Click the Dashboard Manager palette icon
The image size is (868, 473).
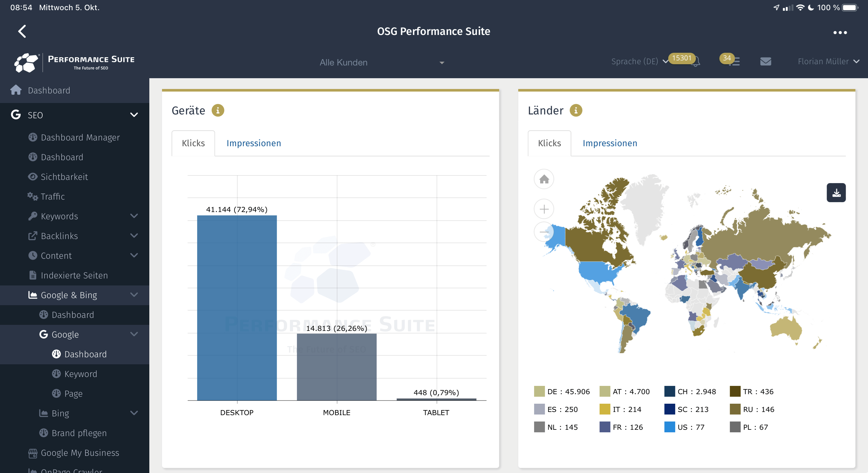click(x=32, y=137)
